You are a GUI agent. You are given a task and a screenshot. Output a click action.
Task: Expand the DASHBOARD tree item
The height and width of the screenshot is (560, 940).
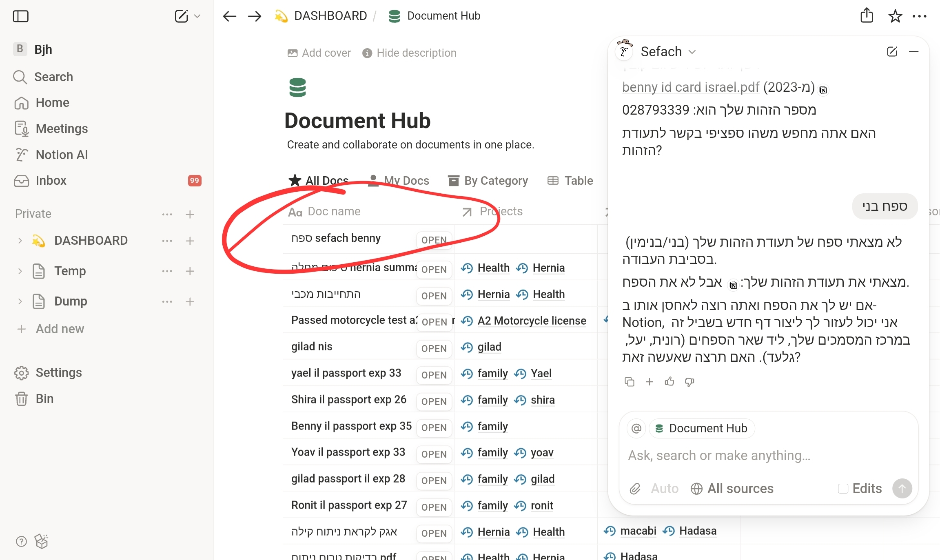click(x=20, y=241)
